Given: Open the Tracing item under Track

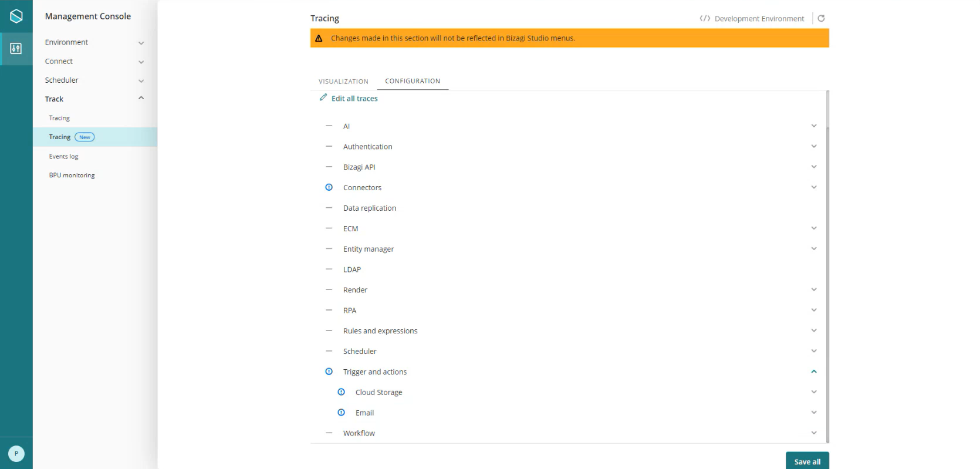Looking at the screenshot, I should pos(59,118).
